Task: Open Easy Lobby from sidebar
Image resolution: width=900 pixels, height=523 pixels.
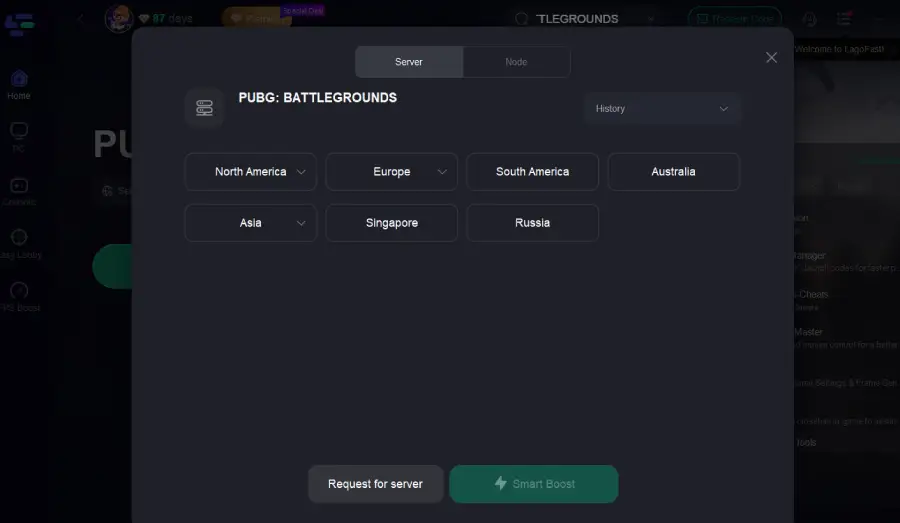Action: click(x=19, y=239)
